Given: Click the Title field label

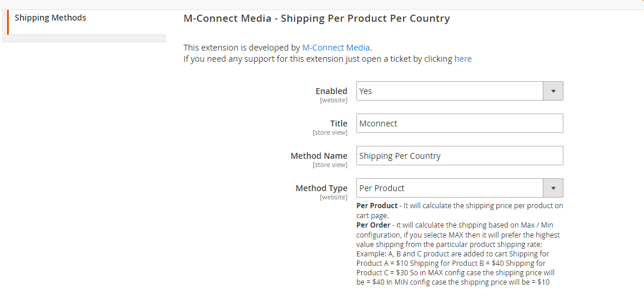Looking at the screenshot, I should click(339, 123).
